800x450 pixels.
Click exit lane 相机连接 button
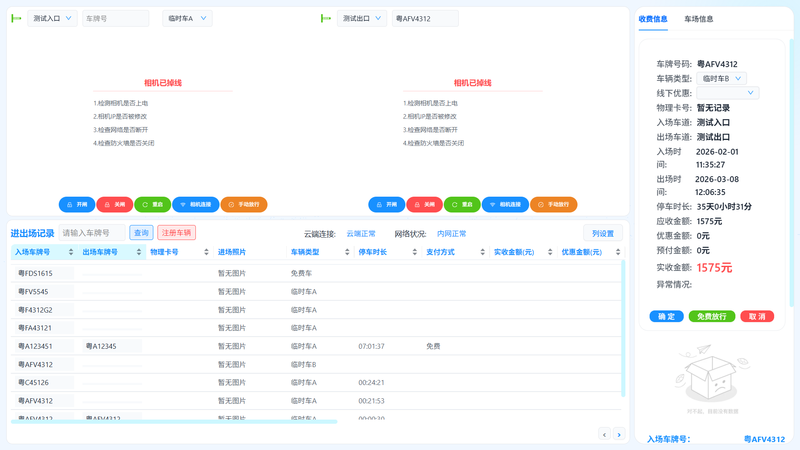[506, 205]
